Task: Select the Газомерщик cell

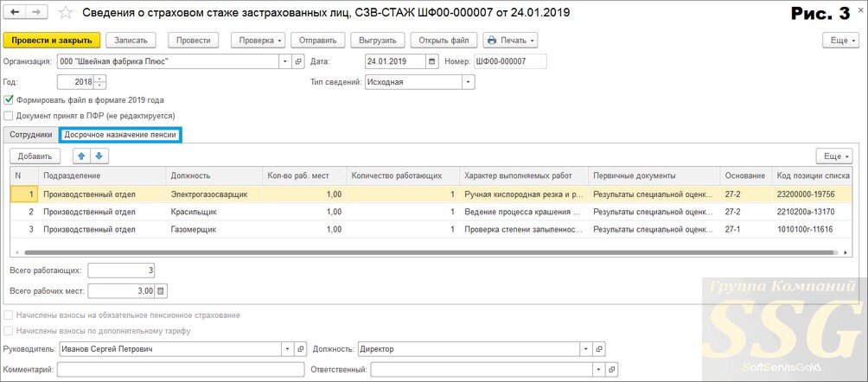Action: coord(214,230)
